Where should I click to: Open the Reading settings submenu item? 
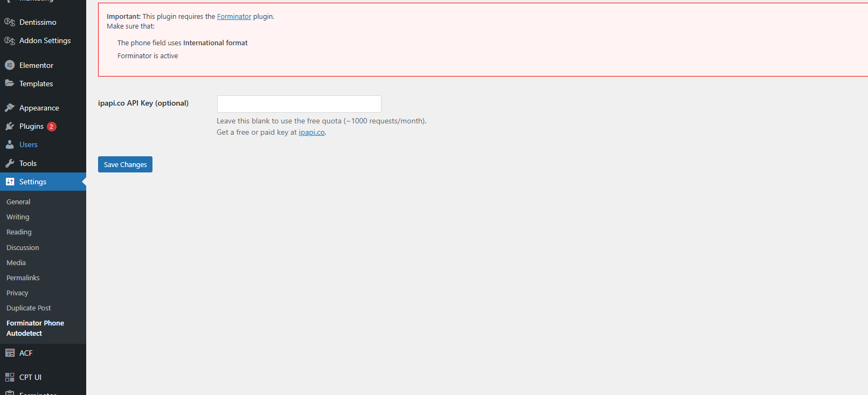pyautogui.click(x=19, y=232)
